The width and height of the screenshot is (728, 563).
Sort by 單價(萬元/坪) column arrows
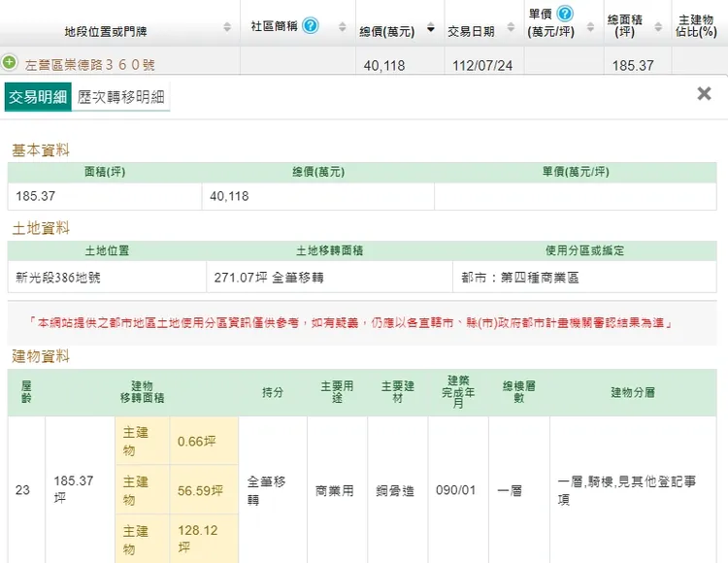pos(590,27)
